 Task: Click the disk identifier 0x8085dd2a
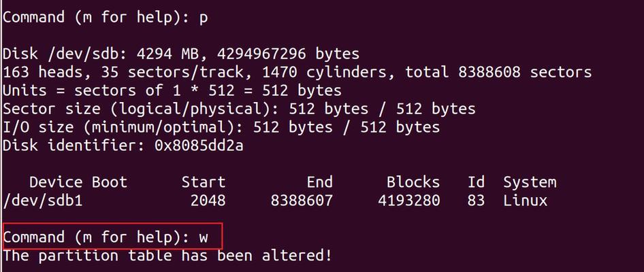click(199, 146)
